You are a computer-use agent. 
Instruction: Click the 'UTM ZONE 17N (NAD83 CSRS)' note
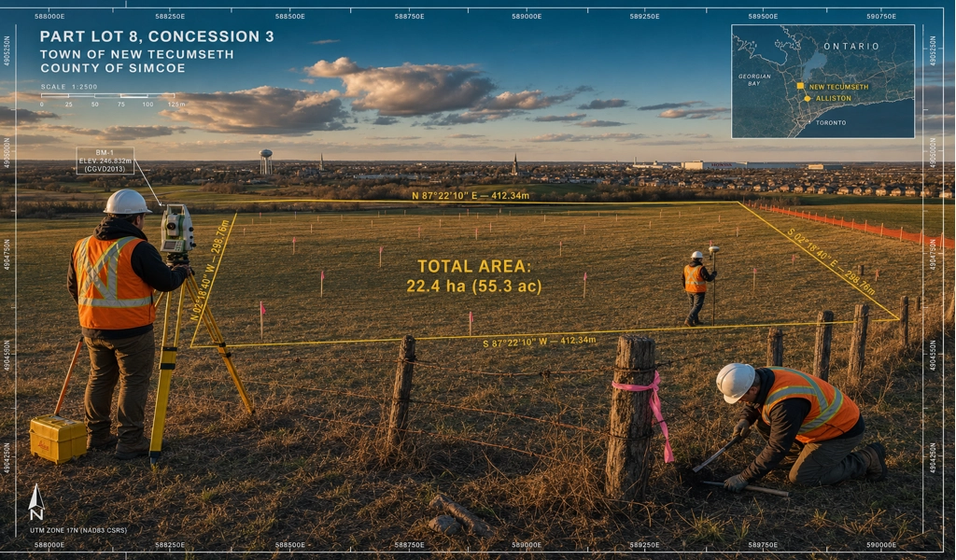click(x=78, y=531)
